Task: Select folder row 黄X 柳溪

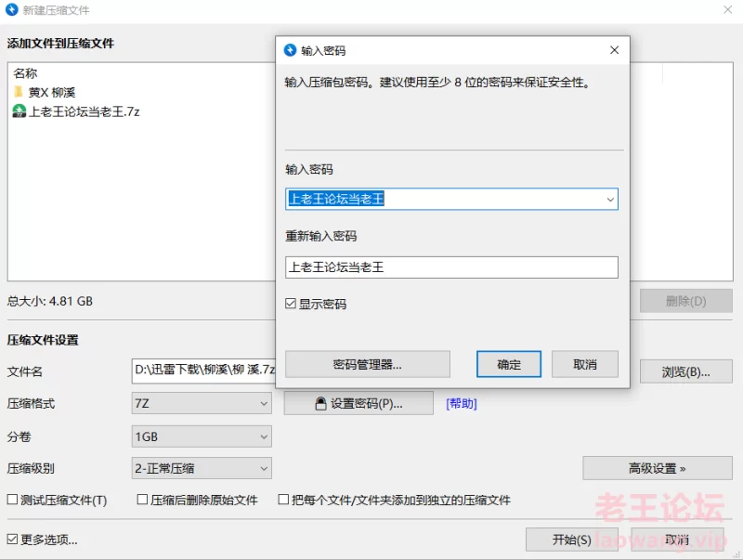Action: coord(45,92)
